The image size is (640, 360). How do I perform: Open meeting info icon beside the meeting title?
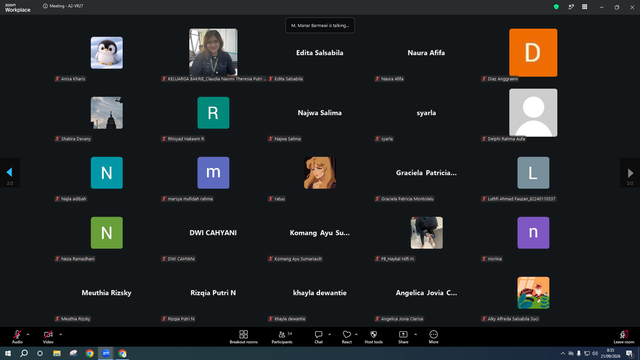tap(45, 6)
